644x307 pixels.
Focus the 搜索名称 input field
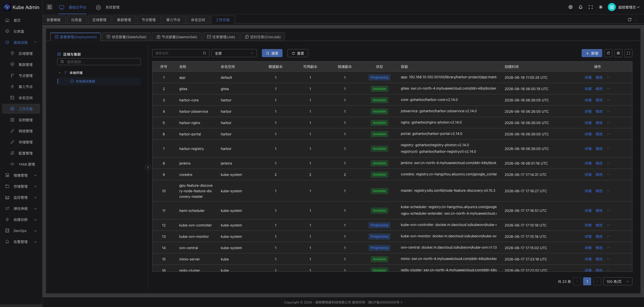[x=181, y=53]
